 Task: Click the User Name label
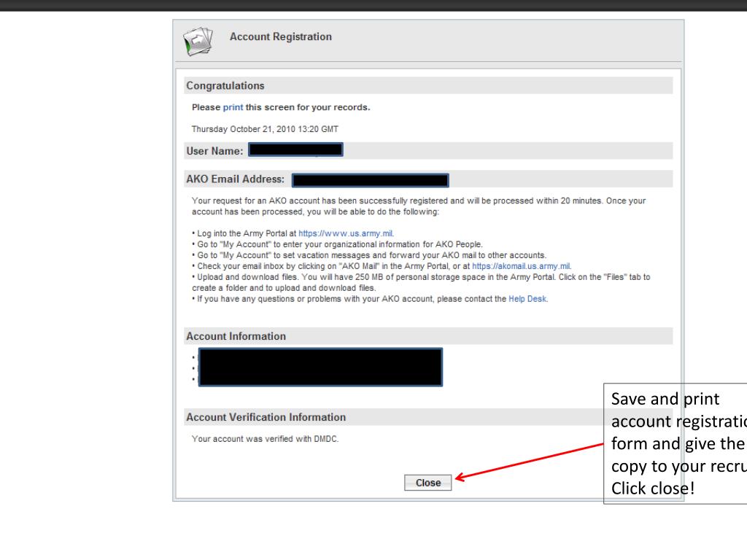point(214,151)
